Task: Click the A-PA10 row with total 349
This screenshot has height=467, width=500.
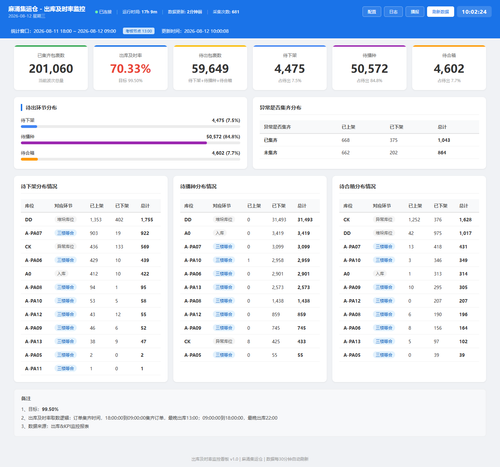Action: pyautogui.click(x=409, y=260)
